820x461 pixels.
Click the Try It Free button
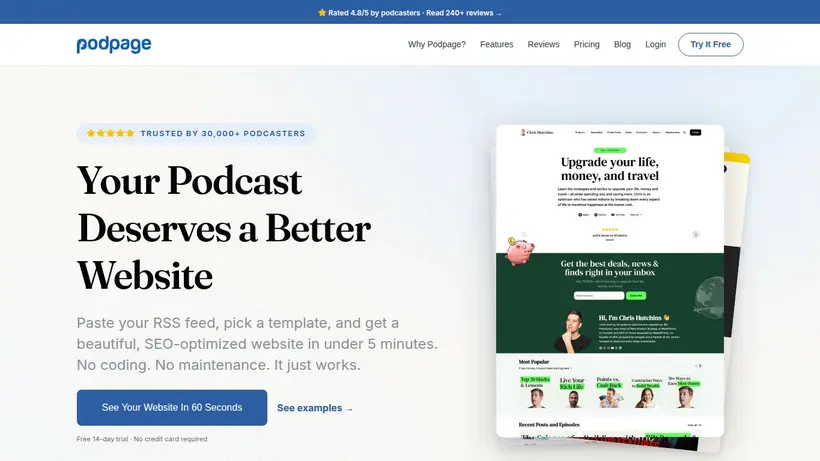coord(710,44)
